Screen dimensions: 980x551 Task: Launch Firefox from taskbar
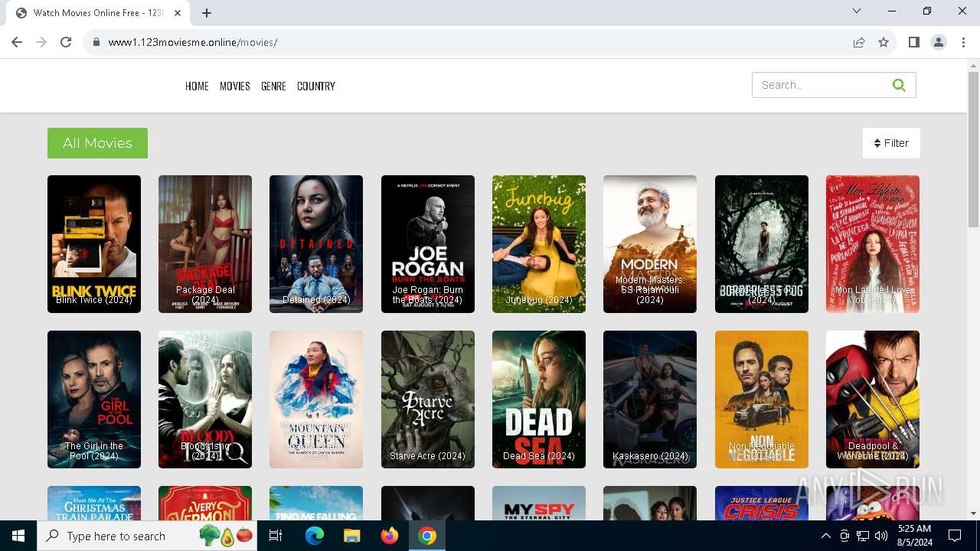[390, 536]
